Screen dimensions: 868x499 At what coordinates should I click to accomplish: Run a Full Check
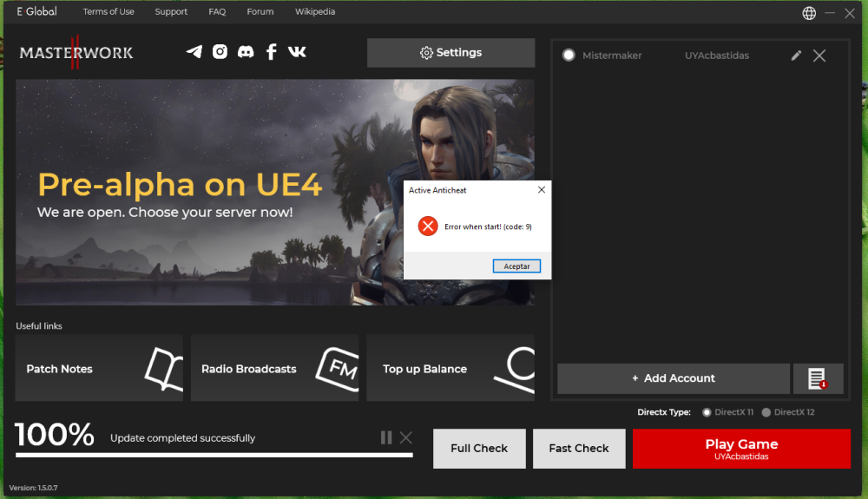[479, 449]
